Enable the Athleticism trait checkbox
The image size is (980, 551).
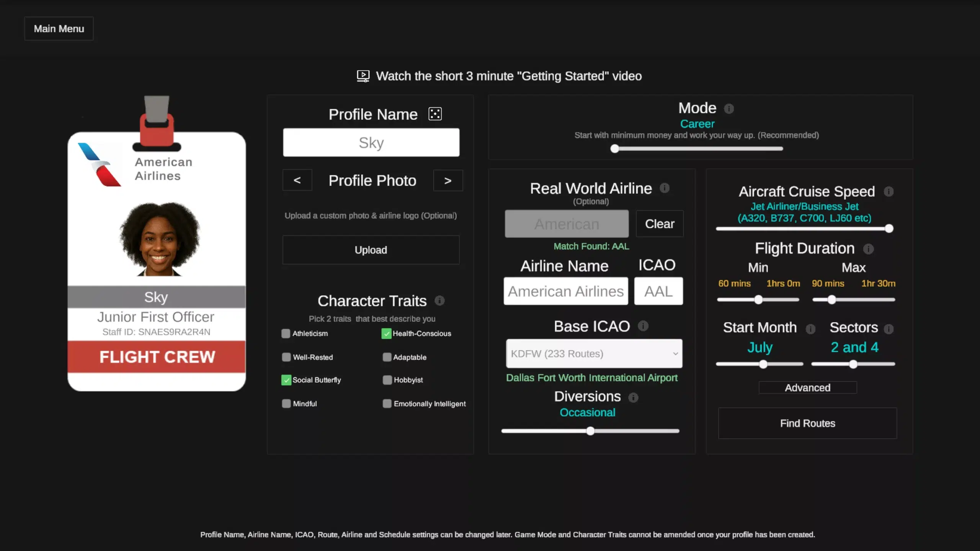[x=286, y=334]
